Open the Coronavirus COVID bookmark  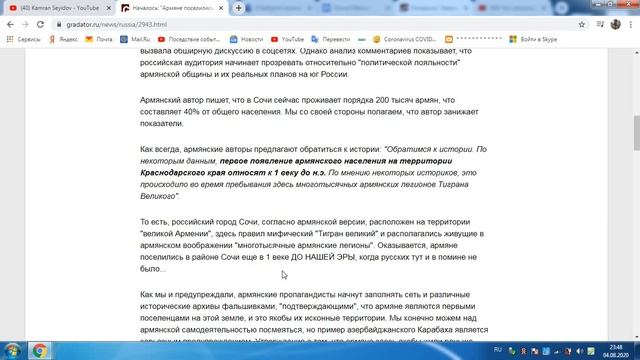tap(404, 39)
